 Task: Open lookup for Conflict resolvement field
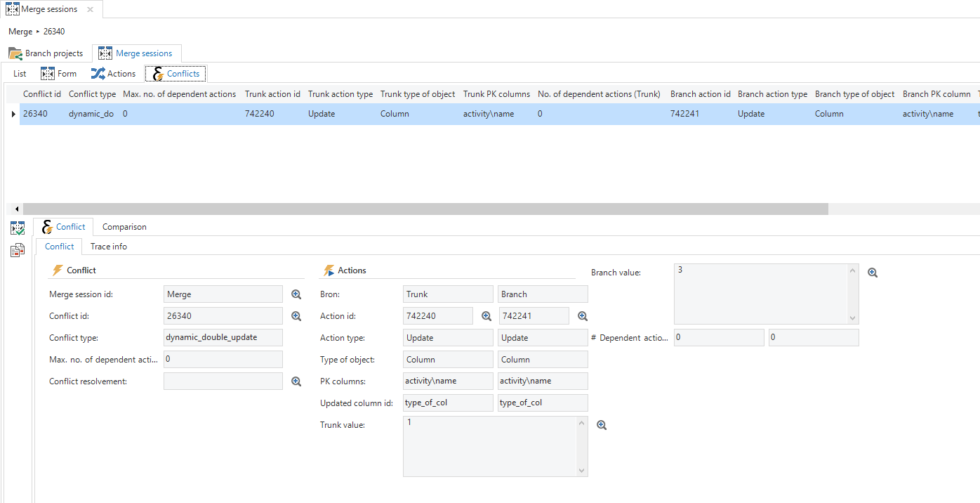click(x=296, y=381)
